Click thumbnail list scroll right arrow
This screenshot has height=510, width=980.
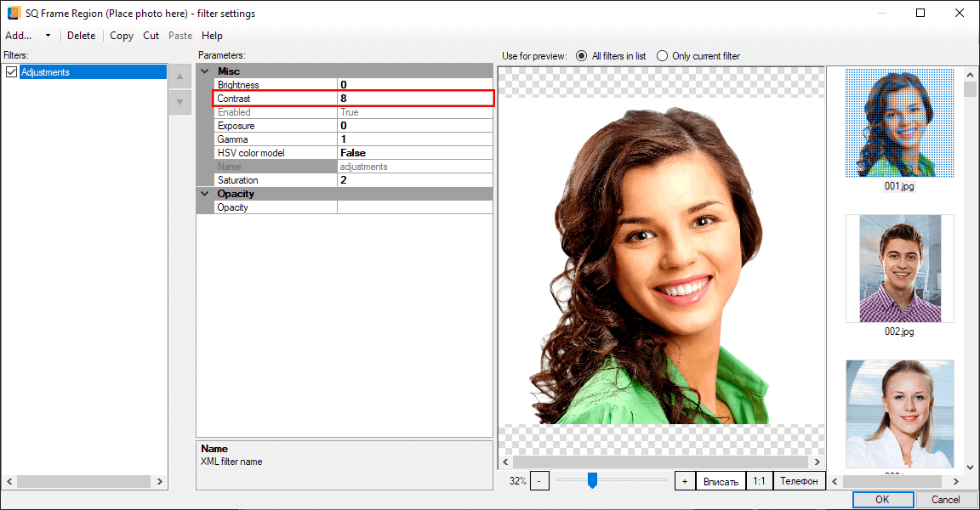(955, 481)
